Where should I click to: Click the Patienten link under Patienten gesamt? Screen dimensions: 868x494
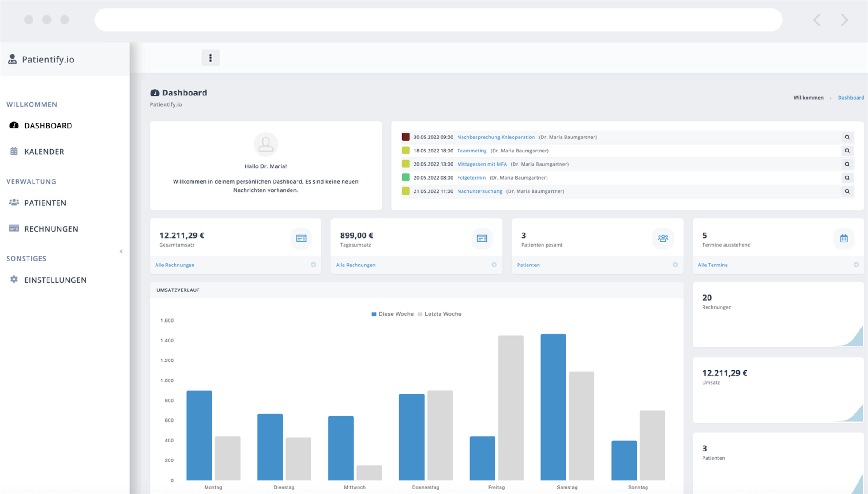click(528, 265)
